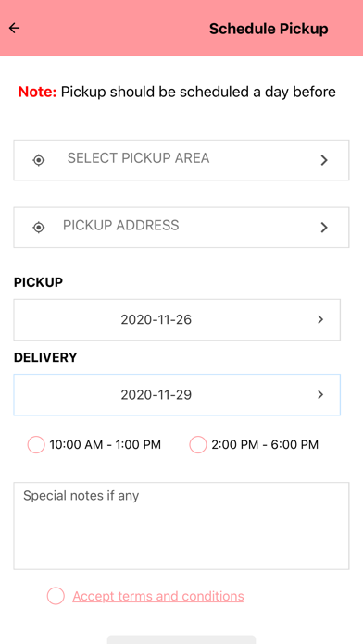This screenshot has height=644, width=363.
Task: Click the delivery date value 2020-11-29
Action: click(x=156, y=395)
